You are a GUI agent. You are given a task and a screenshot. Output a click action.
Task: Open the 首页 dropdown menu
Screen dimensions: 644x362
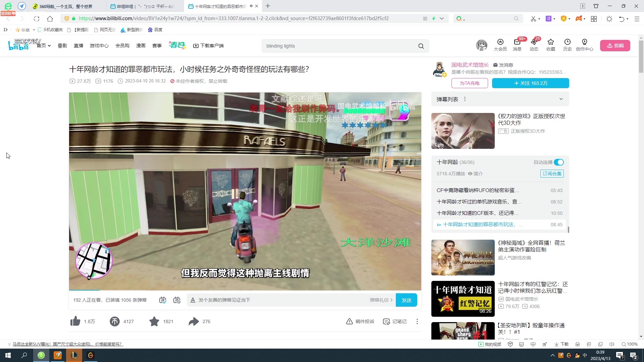coord(44,45)
